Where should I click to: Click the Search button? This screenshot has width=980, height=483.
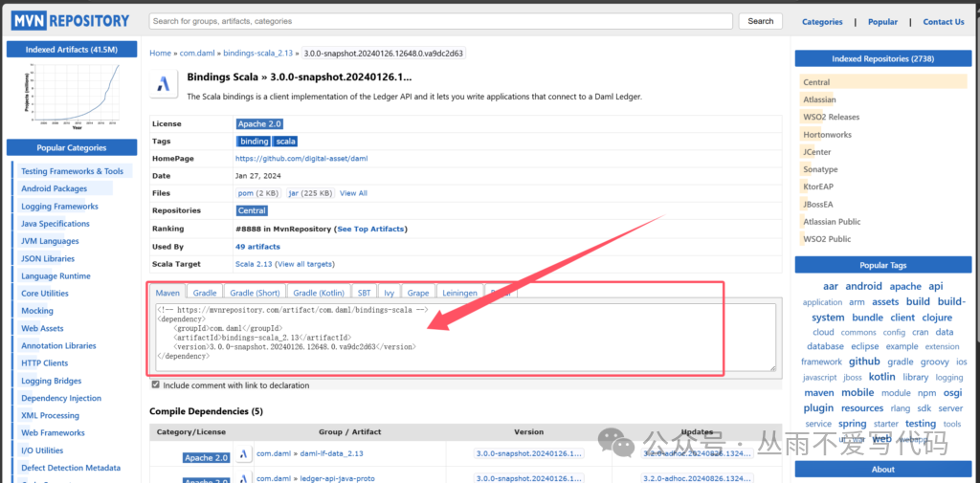[761, 21]
